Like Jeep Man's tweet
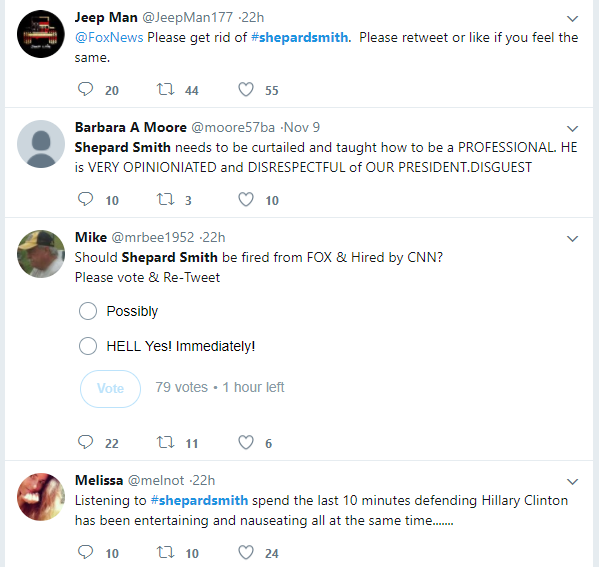 246,89
